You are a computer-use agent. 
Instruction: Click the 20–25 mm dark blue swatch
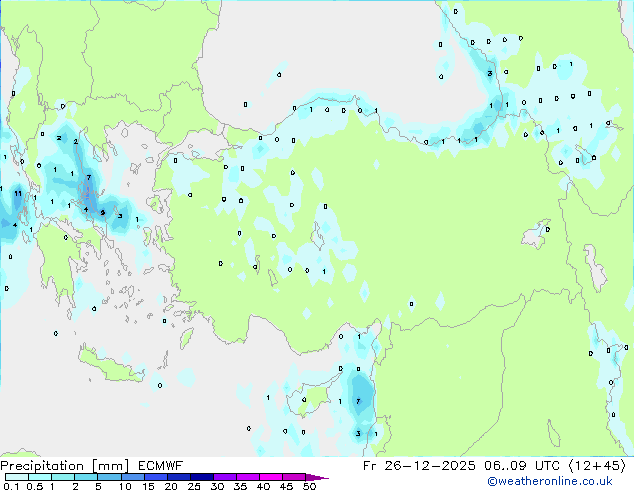[179, 477]
